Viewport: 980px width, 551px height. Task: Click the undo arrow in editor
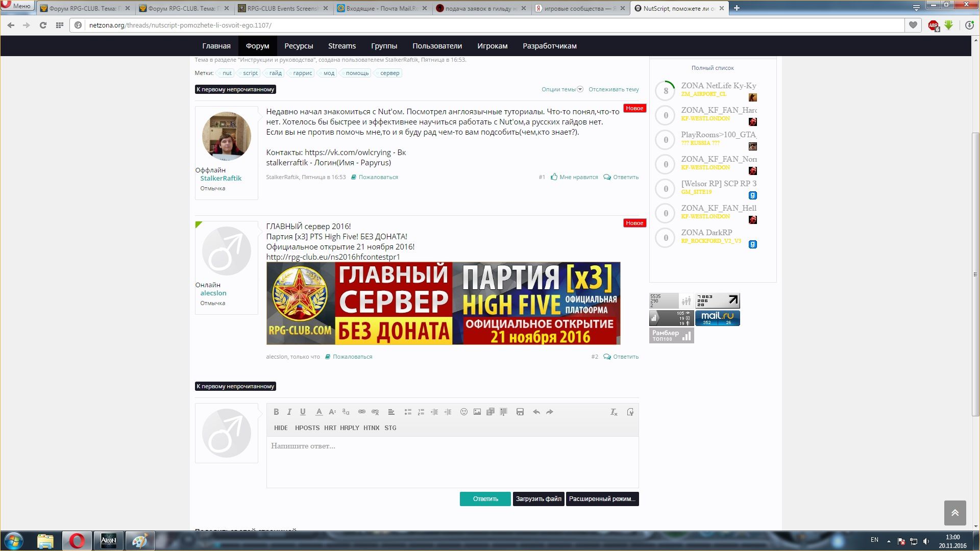coord(536,412)
